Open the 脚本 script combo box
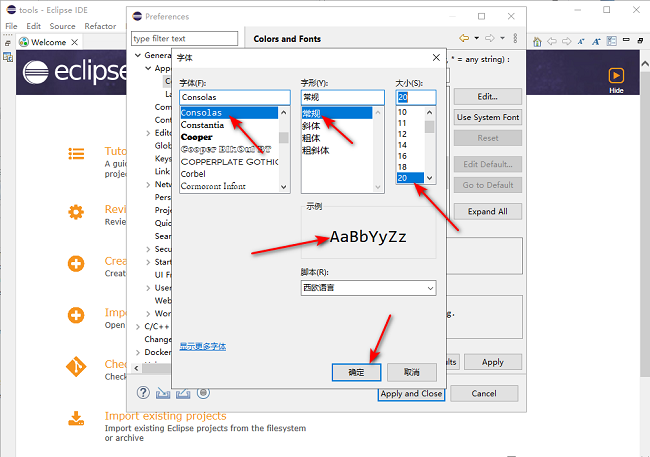 tap(369, 288)
